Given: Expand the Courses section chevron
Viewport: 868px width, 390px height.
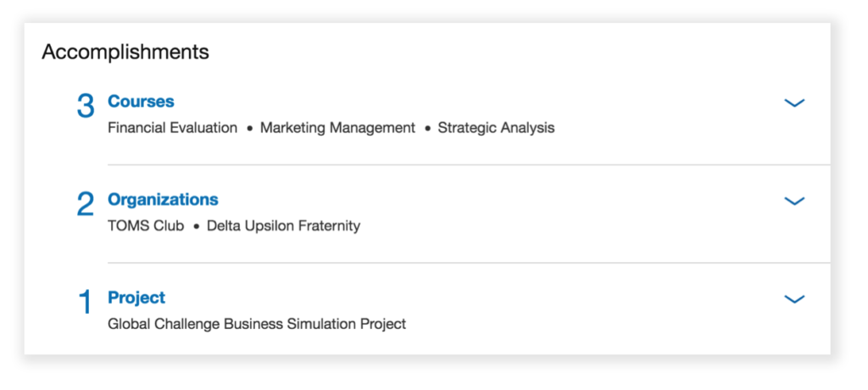Looking at the screenshot, I should [x=794, y=103].
